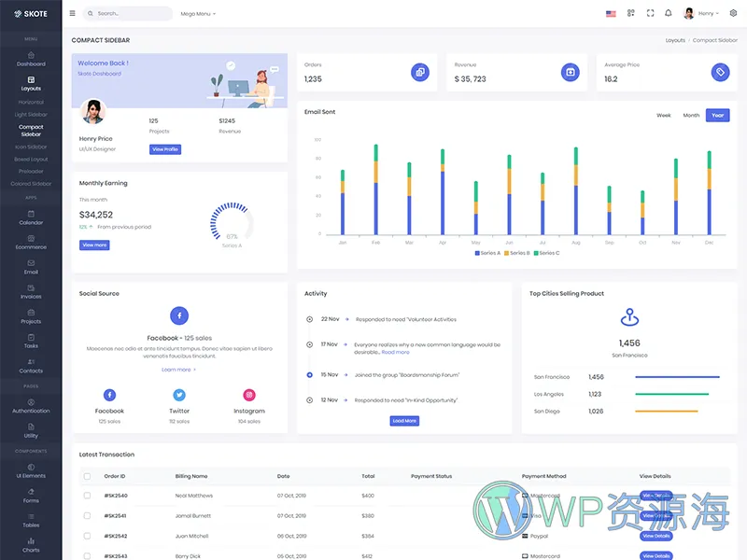Click the San Francisco sales progress bar
The width and height of the screenshot is (747, 560).
[677, 377]
